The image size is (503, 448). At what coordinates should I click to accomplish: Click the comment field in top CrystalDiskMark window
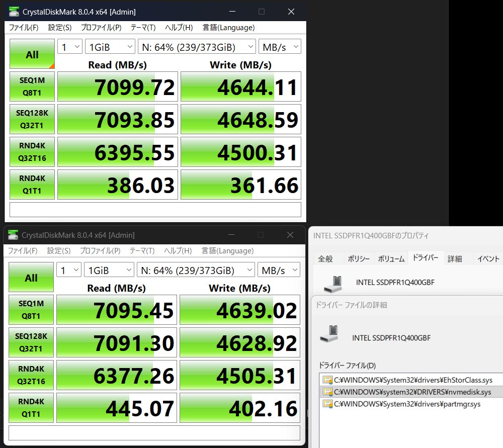pyautogui.click(x=155, y=209)
